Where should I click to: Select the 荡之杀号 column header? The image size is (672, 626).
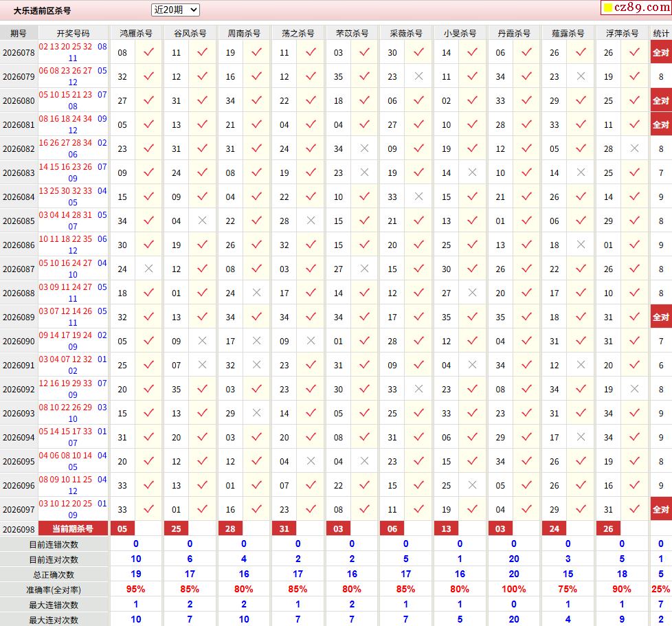pos(298,34)
